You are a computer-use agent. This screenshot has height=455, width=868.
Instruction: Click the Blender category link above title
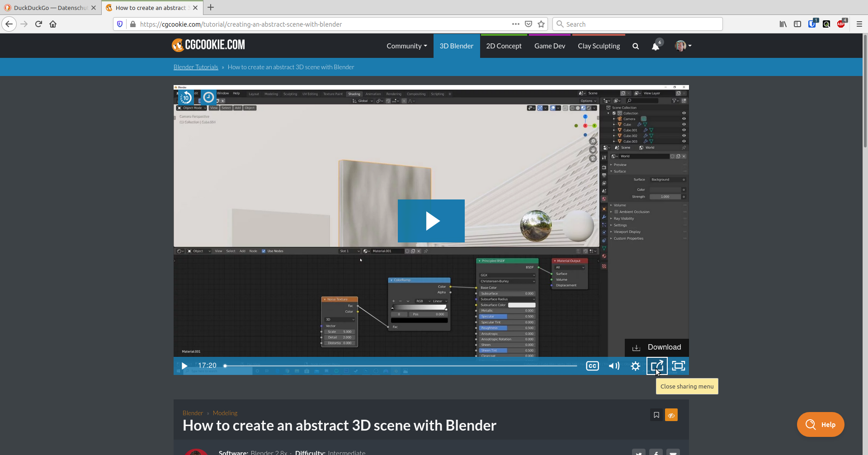(x=193, y=413)
